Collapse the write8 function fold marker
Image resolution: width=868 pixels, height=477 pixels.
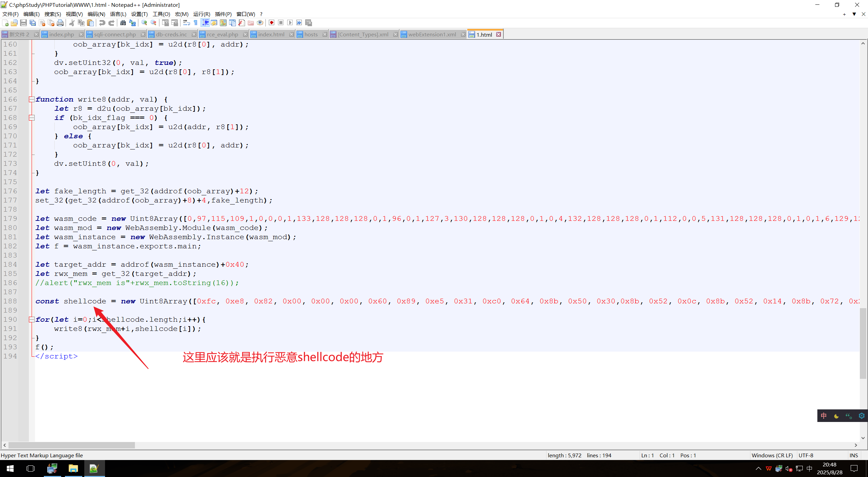tap(32, 99)
